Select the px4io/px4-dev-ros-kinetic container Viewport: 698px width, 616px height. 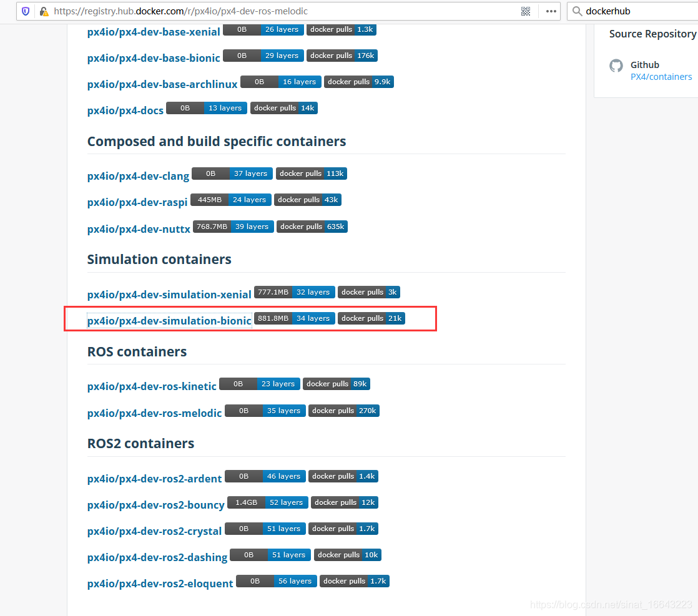[x=152, y=386]
